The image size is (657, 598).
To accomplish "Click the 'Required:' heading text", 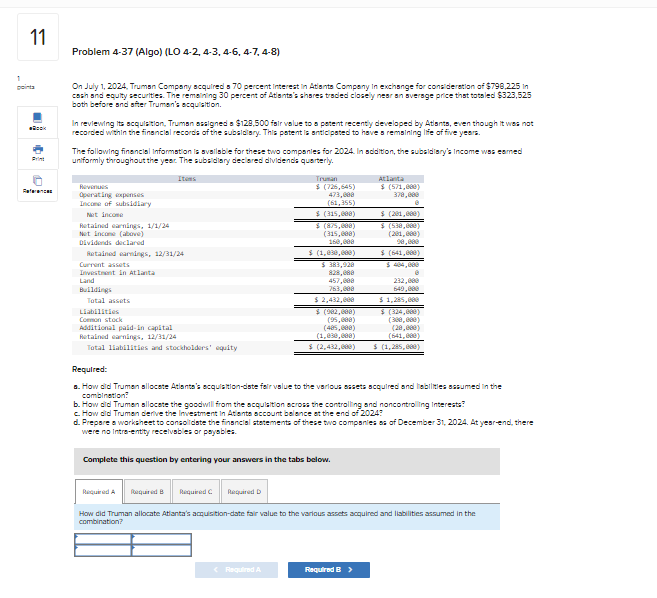I will [x=89, y=369].
